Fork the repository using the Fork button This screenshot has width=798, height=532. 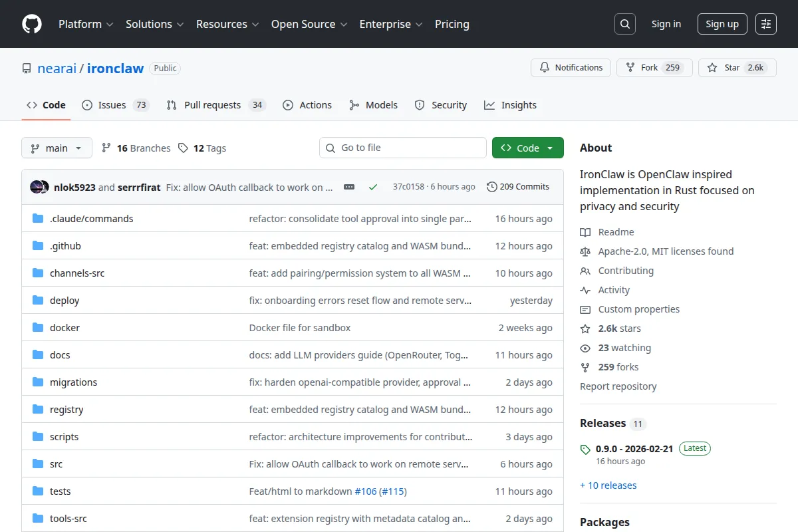[x=654, y=67]
